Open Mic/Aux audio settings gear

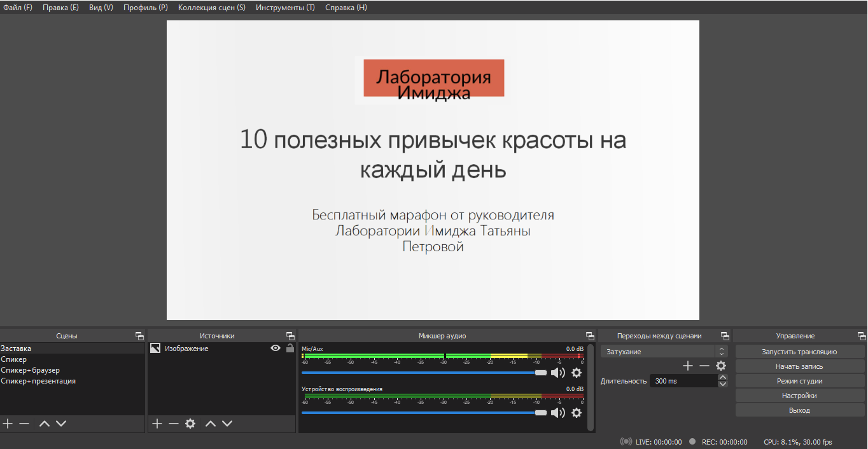click(x=577, y=373)
